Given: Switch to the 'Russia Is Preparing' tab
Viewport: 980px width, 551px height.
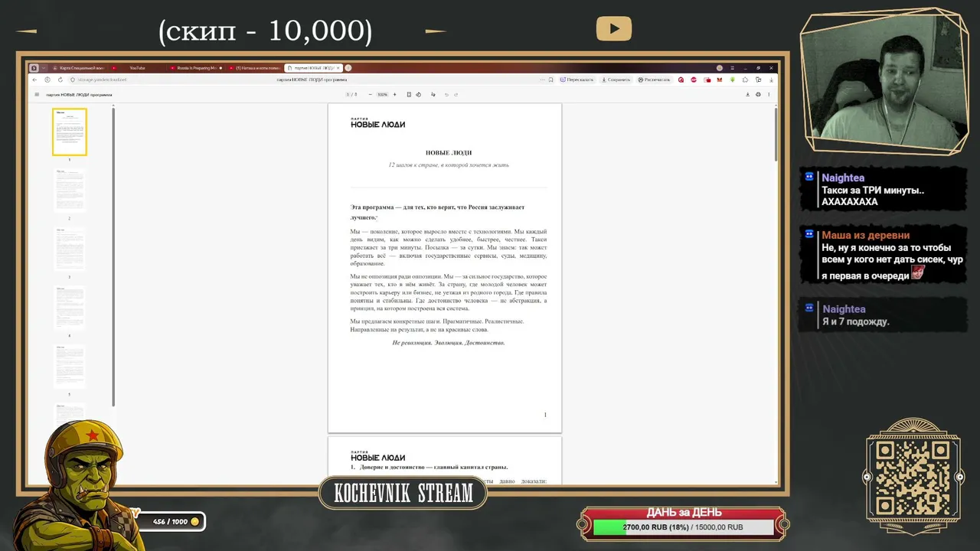Looking at the screenshot, I should (196, 68).
